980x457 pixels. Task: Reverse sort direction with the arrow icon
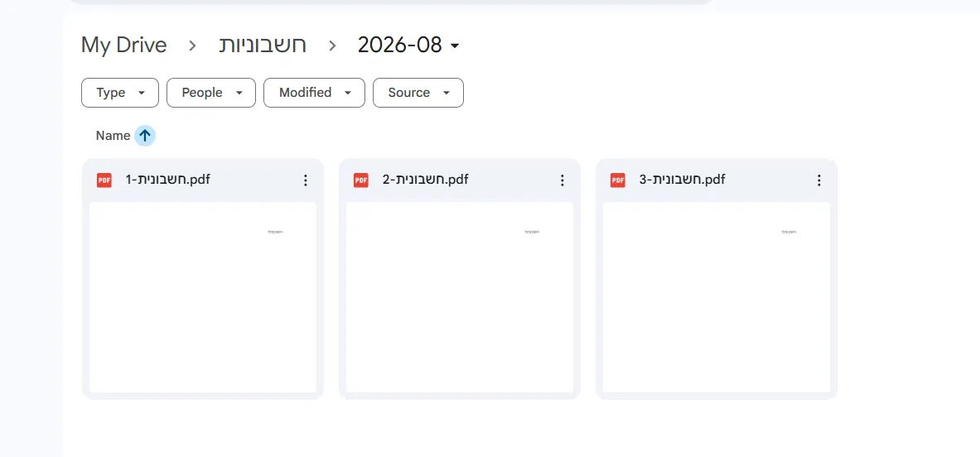[145, 136]
